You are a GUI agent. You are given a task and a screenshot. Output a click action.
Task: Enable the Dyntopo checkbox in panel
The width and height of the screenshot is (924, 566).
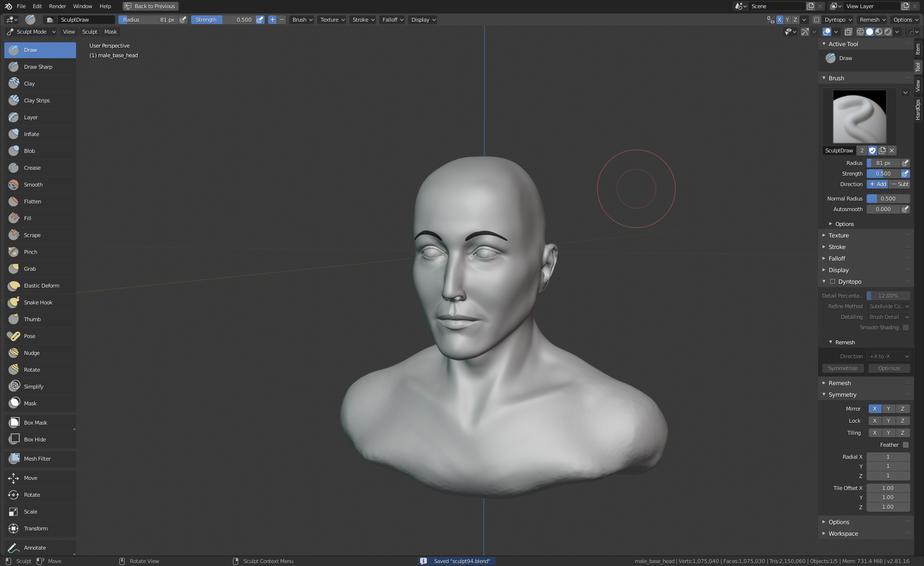tap(833, 282)
